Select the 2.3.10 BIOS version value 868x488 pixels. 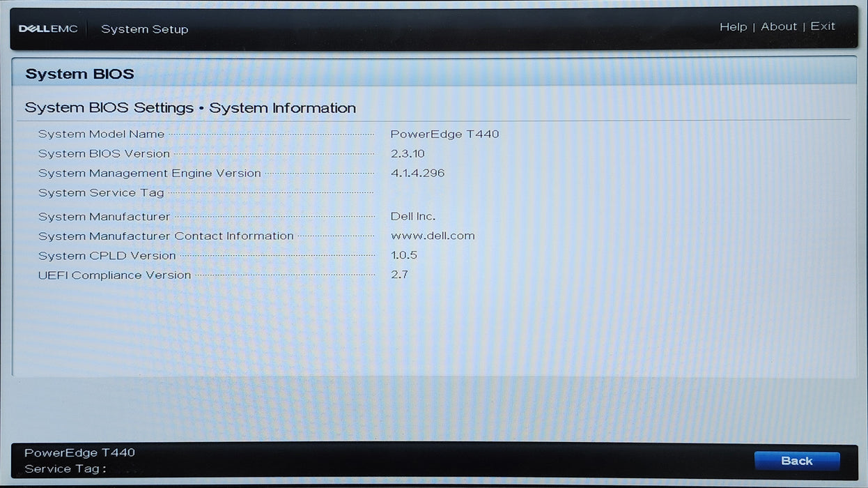(x=408, y=153)
